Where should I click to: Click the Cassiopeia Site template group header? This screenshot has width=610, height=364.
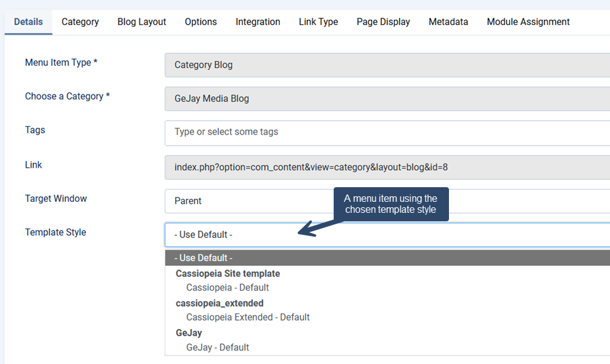click(x=228, y=274)
